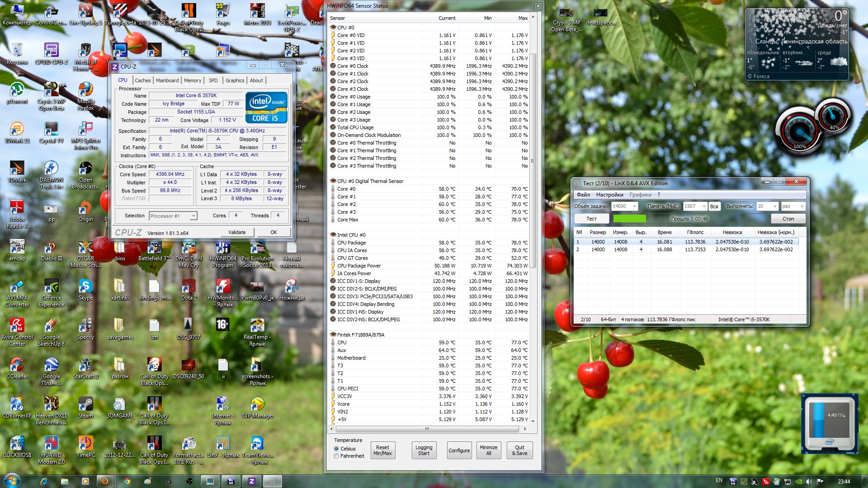Open the LinX memory dropdown showing 1507
The width and height of the screenshot is (868, 488).
click(703, 206)
